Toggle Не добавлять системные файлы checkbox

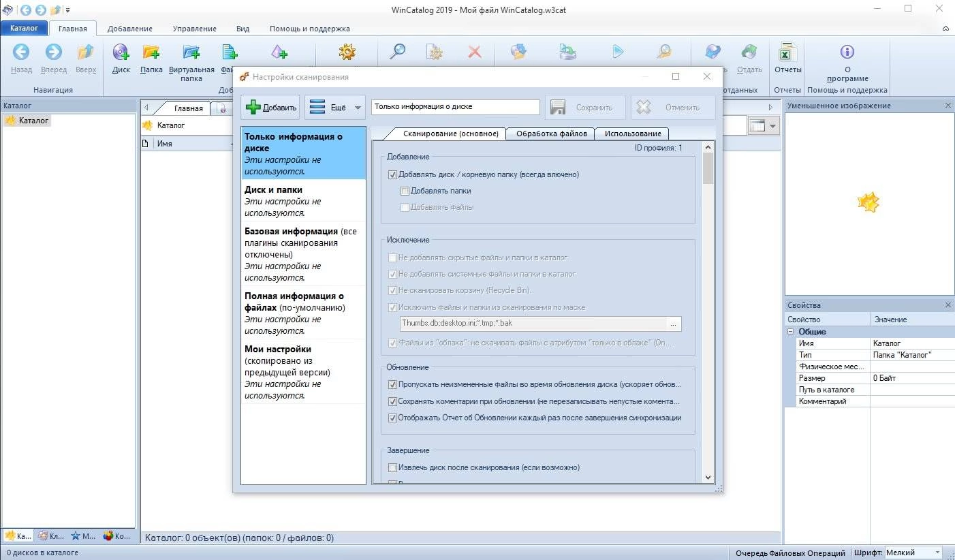392,274
